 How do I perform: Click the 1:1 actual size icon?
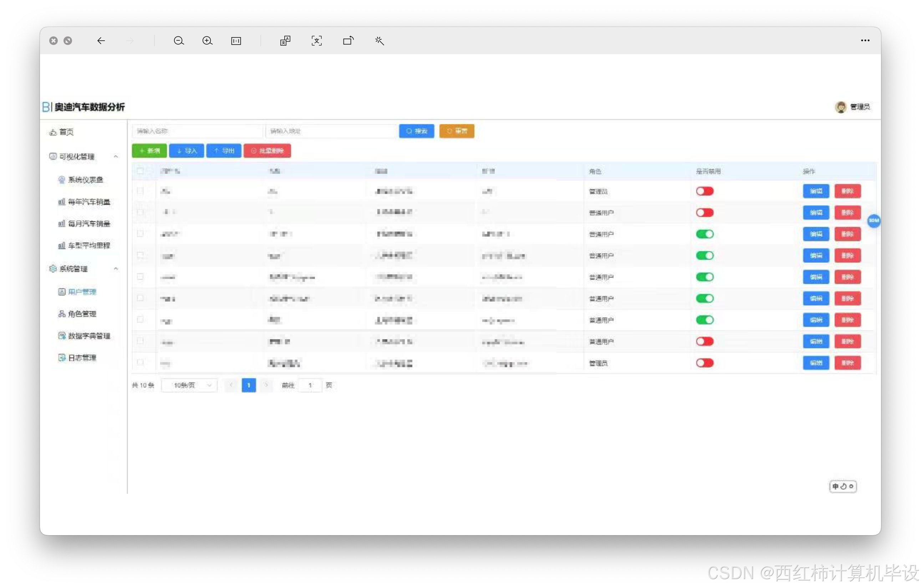coord(236,41)
